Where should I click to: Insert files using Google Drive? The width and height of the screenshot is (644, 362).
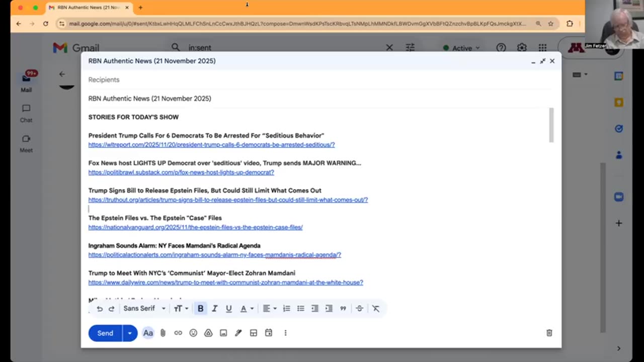208,333
